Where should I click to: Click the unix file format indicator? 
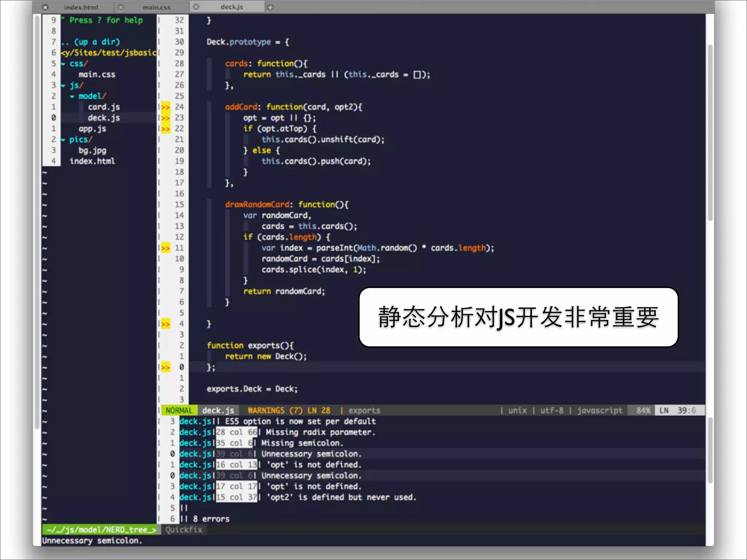pyautogui.click(x=518, y=411)
